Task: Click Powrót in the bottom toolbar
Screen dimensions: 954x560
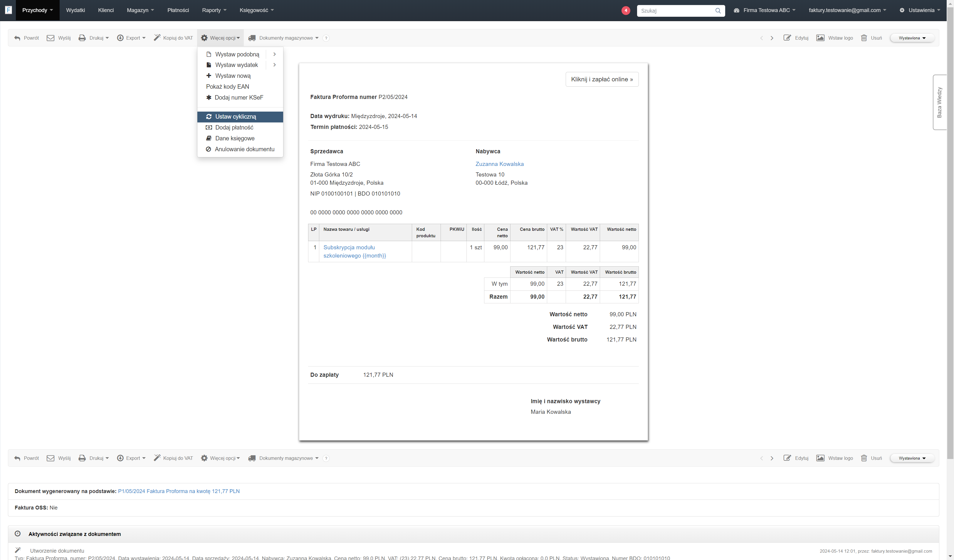Action: (x=26, y=458)
